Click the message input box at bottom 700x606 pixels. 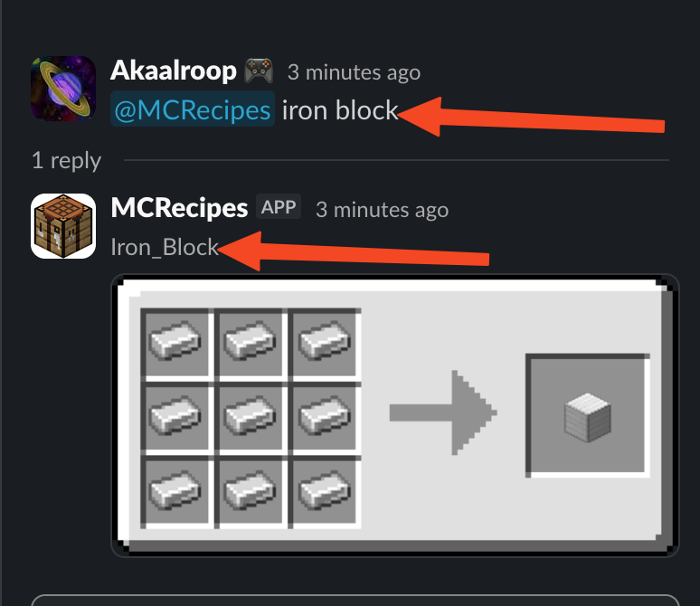tap(355, 601)
